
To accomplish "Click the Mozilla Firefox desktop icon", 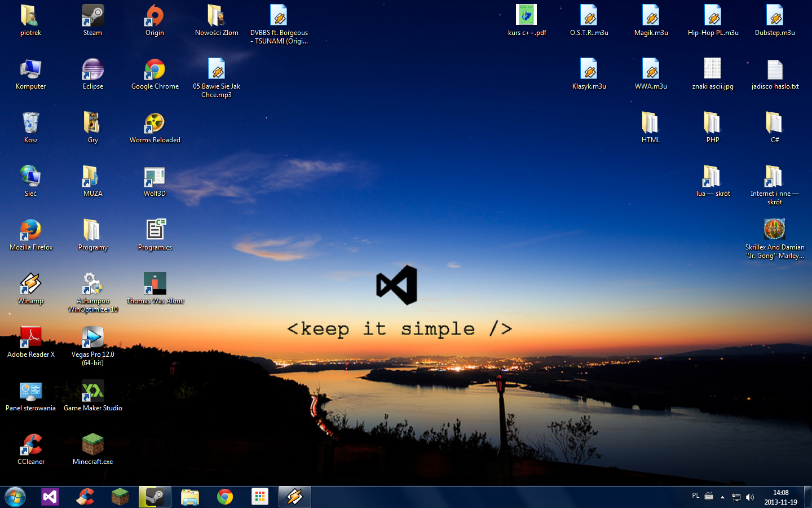I will click(30, 231).
